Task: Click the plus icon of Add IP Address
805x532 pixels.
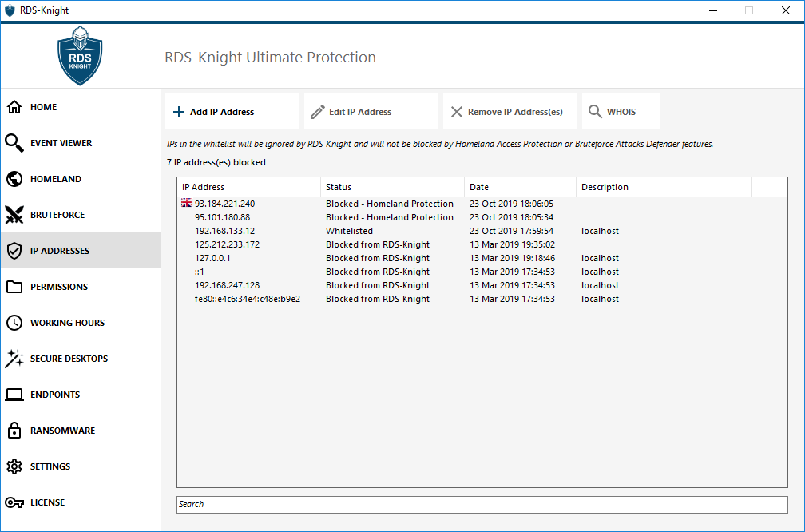Action: click(x=179, y=112)
